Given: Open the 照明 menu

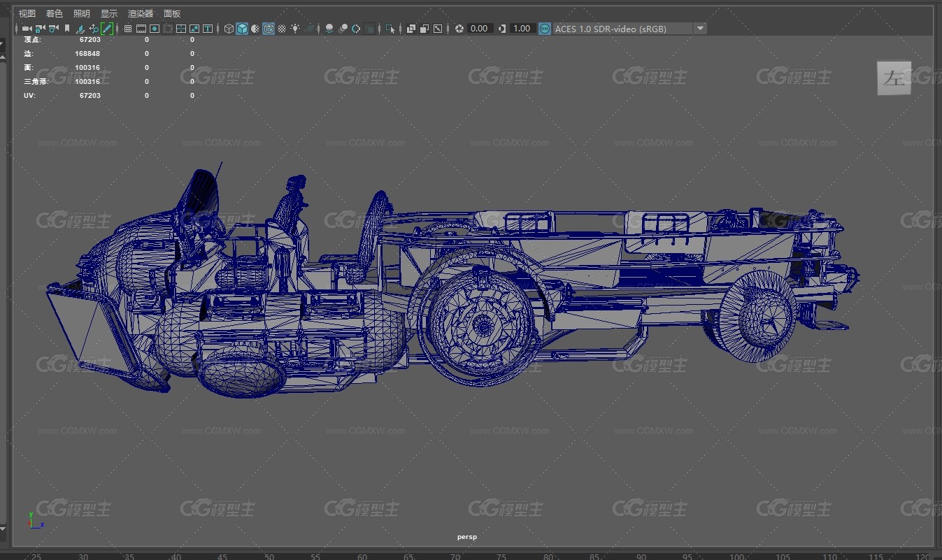Looking at the screenshot, I should [81, 13].
